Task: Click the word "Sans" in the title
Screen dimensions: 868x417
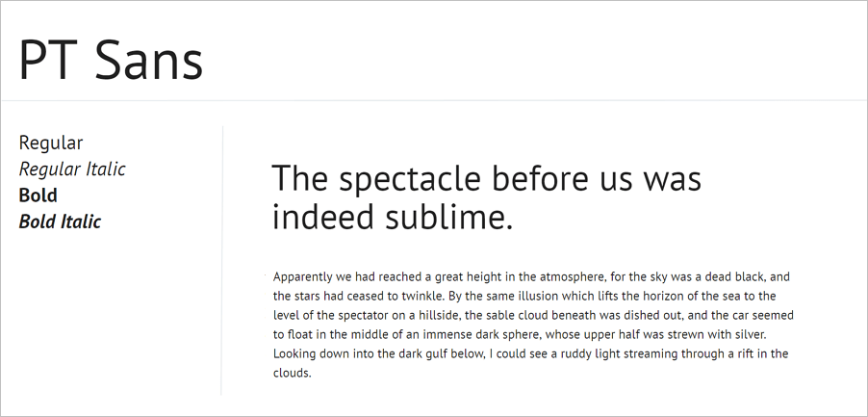Action: point(149,60)
